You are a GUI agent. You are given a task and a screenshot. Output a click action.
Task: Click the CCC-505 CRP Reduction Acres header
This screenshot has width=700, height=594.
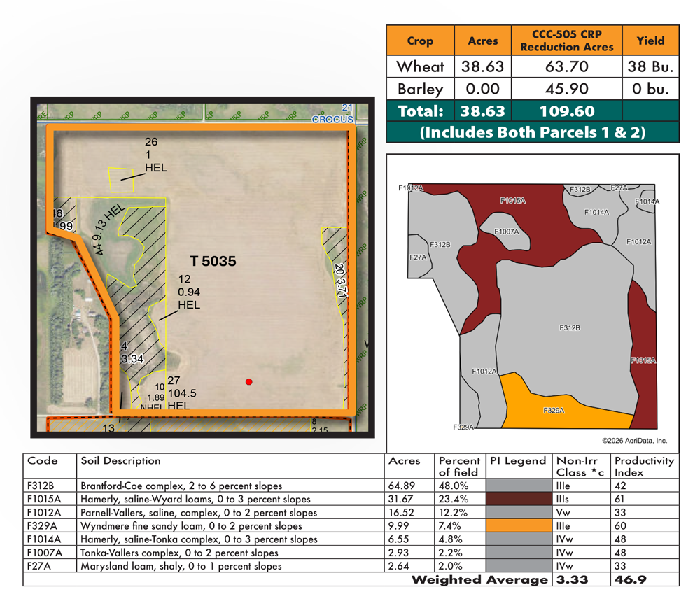566,41
